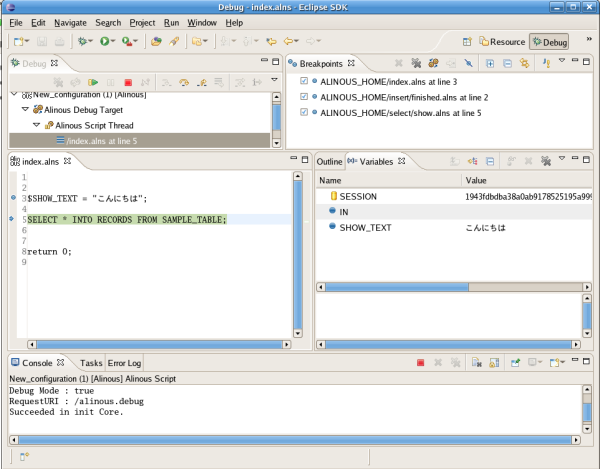This screenshot has height=469, width=600.
Task: Minimize the Console view panel
Action: [x=575, y=360]
